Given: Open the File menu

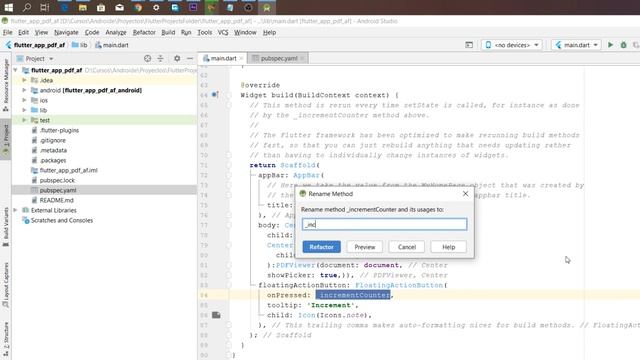Looking at the screenshot, I should (x=7, y=32).
